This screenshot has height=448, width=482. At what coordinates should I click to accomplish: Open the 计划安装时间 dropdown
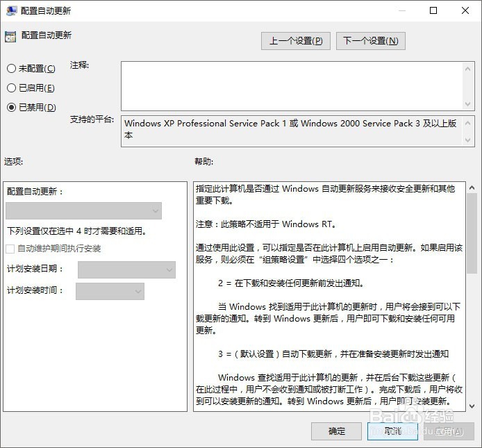tap(110, 291)
